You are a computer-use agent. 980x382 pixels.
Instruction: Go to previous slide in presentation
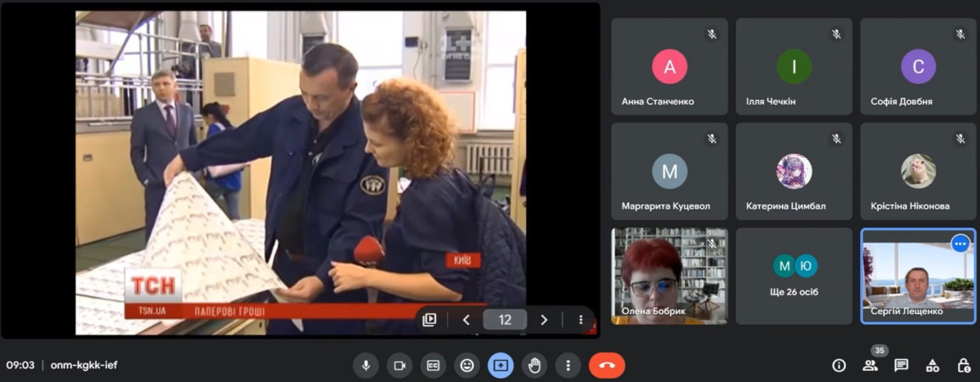pos(466,320)
